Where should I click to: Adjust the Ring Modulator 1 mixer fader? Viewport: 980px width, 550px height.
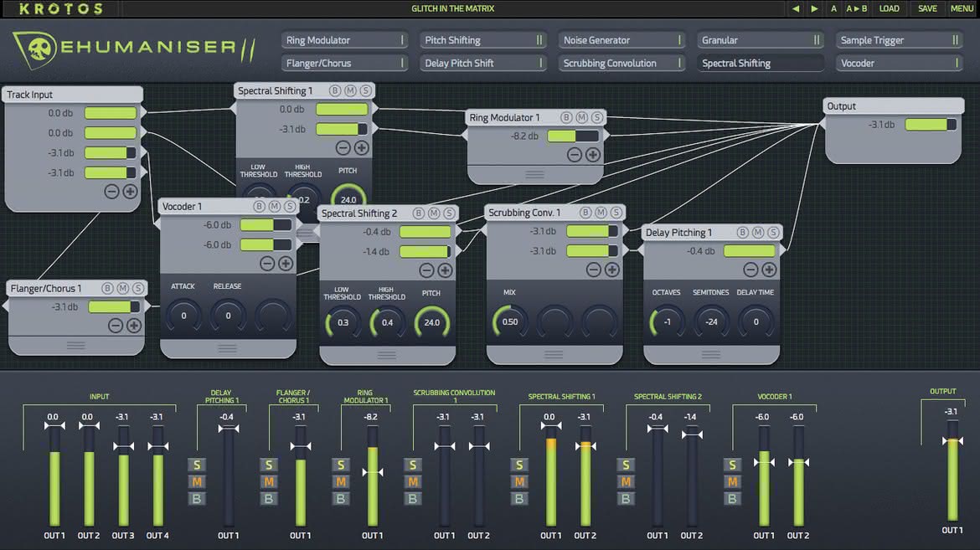pyautogui.click(x=373, y=472)
